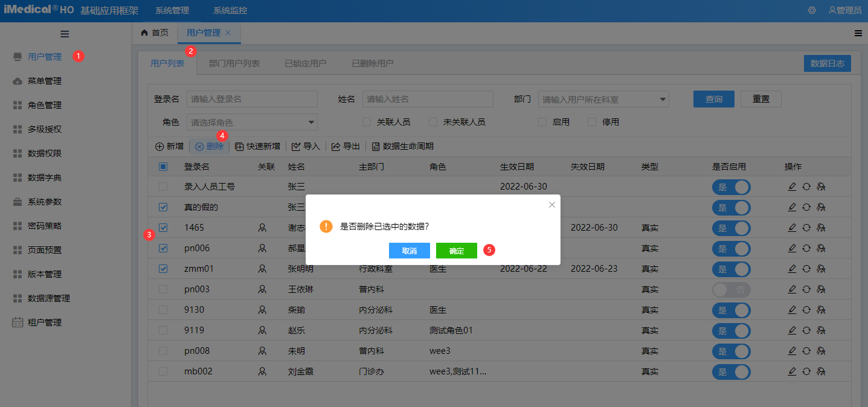Uncheck the row checkbox for 真的假的
Screen dimensions: 868x407
(x=162, y=207)
